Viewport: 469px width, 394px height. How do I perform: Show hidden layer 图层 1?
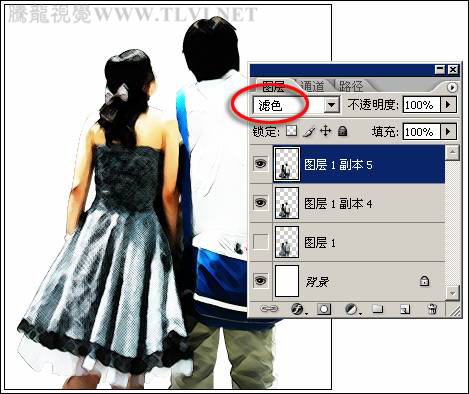pyautogui.click(x=261, y=241)
